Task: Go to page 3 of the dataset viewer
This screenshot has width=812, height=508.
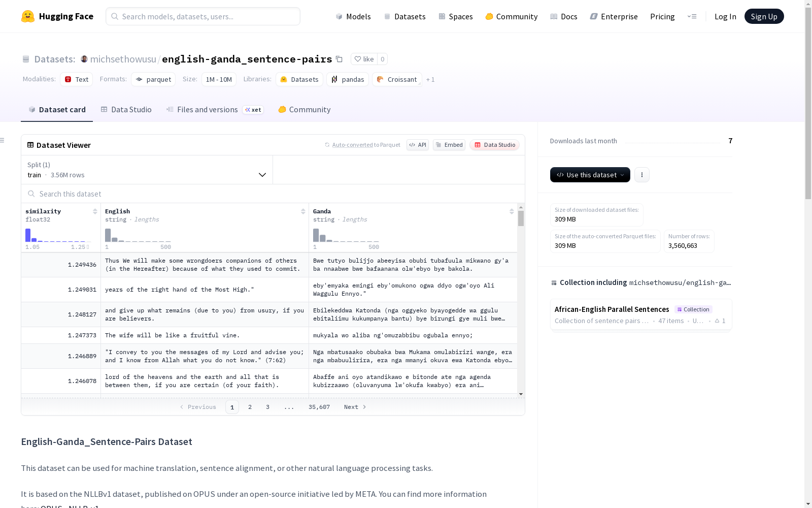Action: pos(267,407)
